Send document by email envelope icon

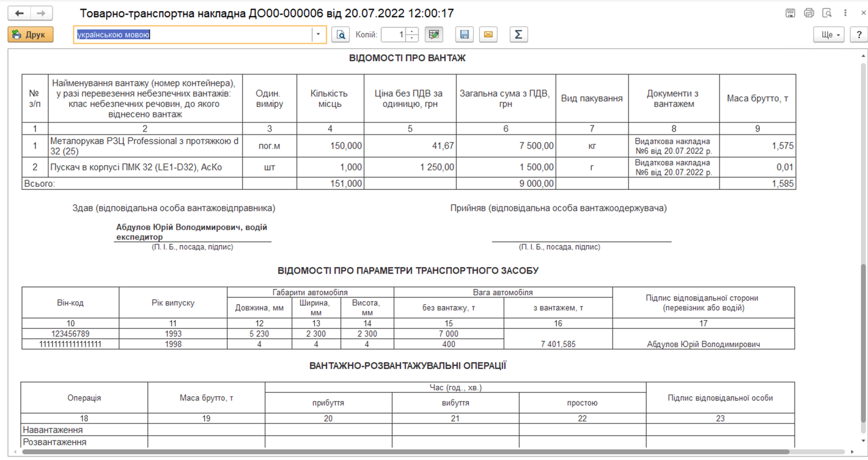coord(488,35)
